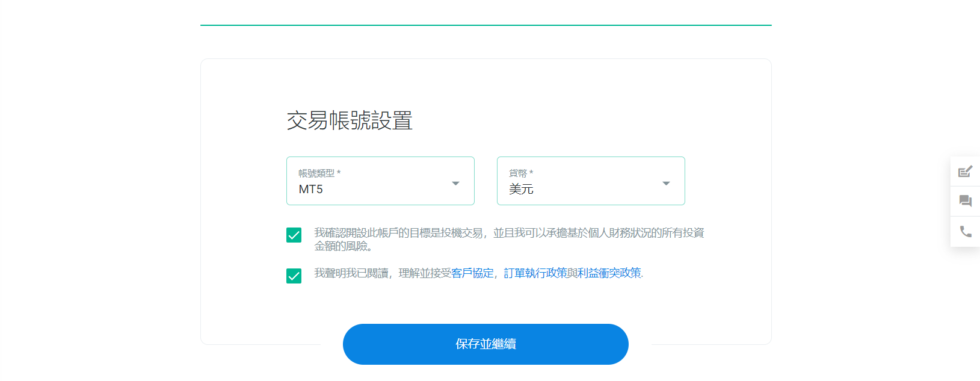This screenshot has width=980, height=381.
Task: Open the 帳號類型 dropdown showing MT5
Action: point(380,181)
